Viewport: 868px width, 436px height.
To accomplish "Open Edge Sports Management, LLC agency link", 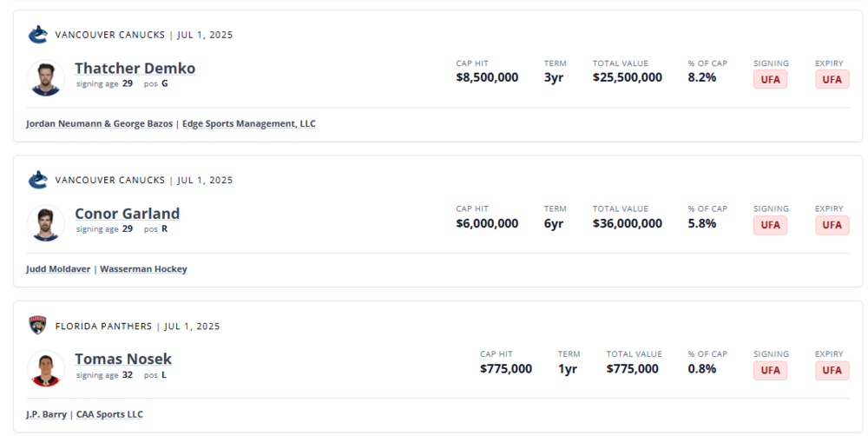I will [x=249, y=123].
